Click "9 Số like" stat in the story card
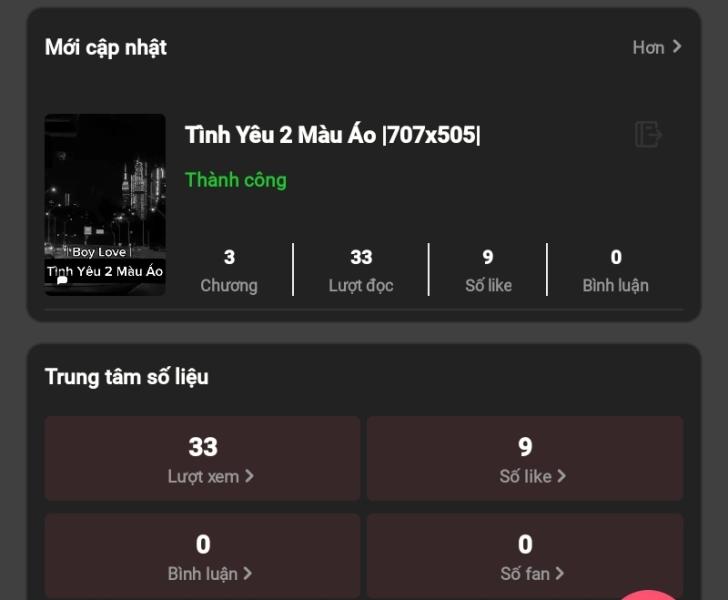This screenshot has height=600, width=728. [x=488, y=270]
